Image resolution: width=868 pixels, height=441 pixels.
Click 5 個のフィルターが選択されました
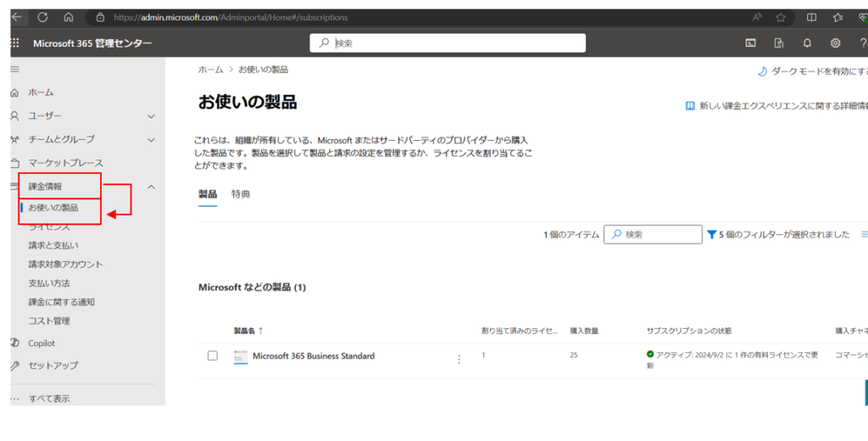tap(784, 234)
